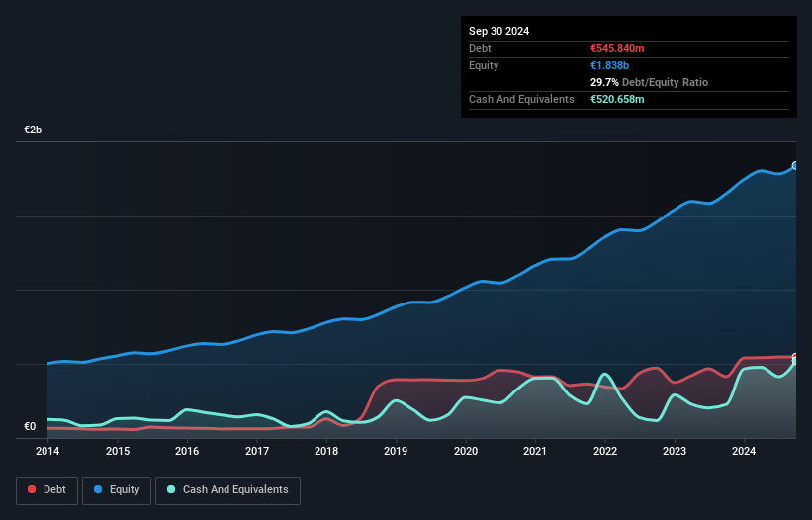Toggle the Equity series legend button
The image size is (812, 520).
[117, 490]
